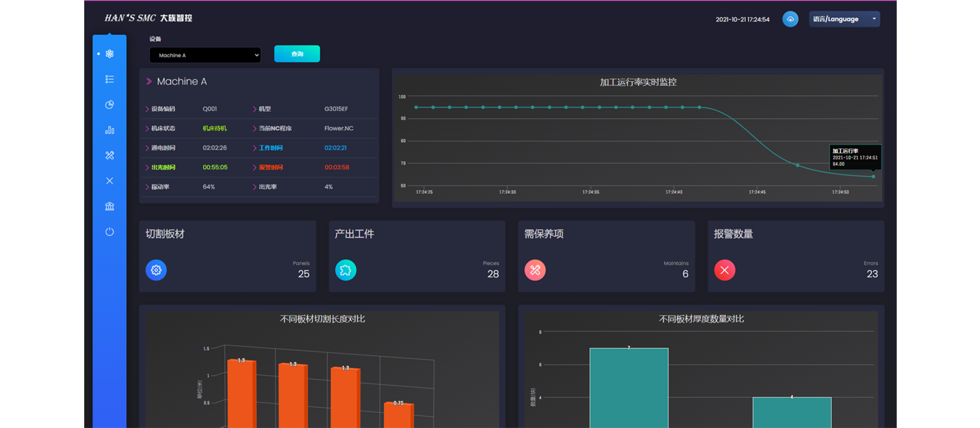Click the power icon in the sidebar
980x428 pixels.
tap(109, 232)
